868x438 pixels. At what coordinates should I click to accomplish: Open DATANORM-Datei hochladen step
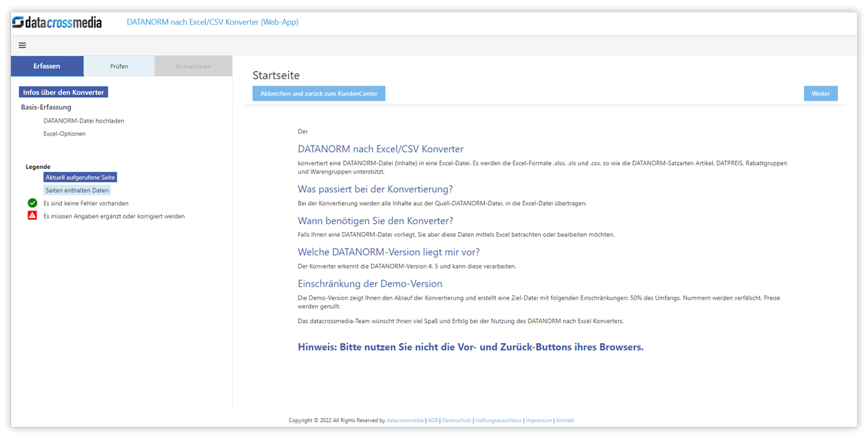click(84, 121)
